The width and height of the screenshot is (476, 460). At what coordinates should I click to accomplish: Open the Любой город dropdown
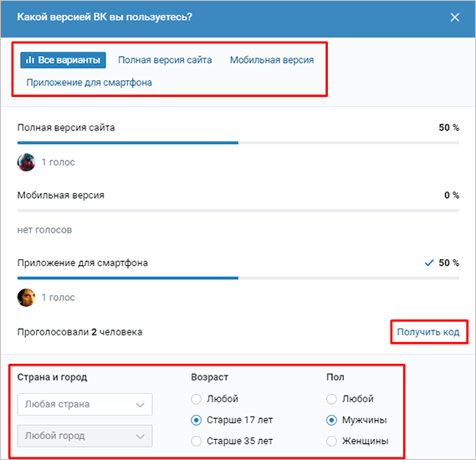(x=85, y=436)
